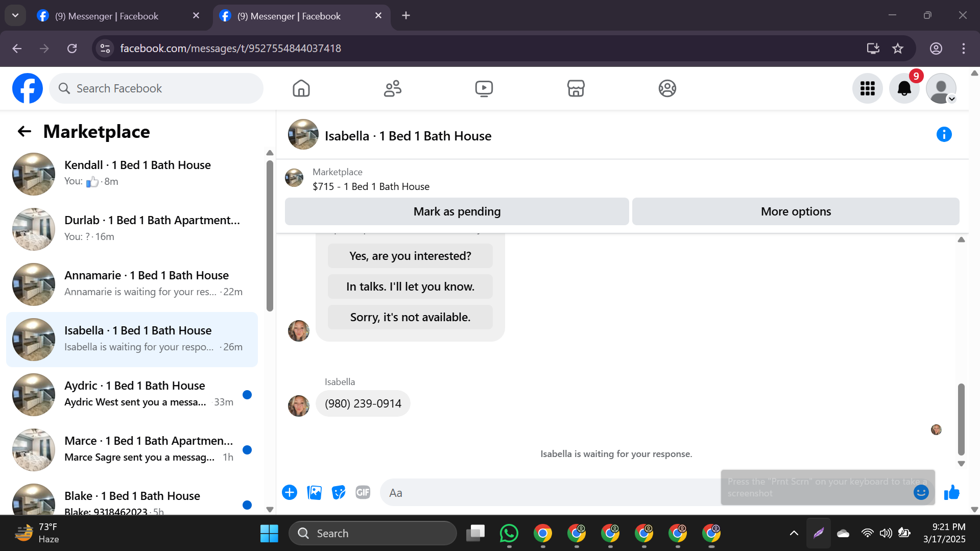Click the $715 listing thumbnail in Marketplace banner
This screenshot has width=980, height=551.
(x=294, y=178)
